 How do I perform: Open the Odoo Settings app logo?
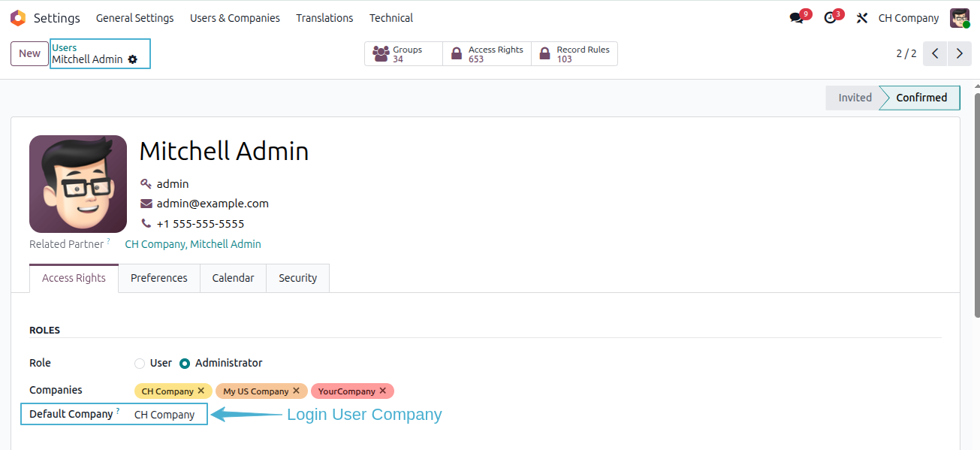(18, 18)
